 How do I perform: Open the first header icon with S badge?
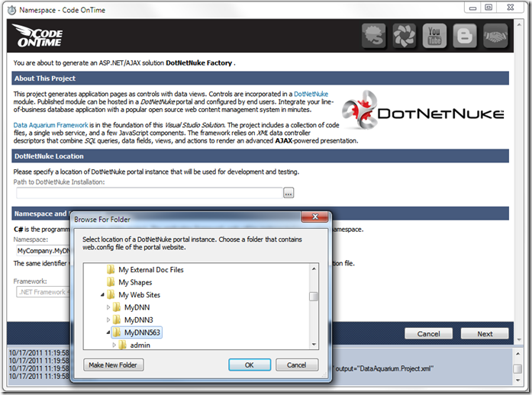coord(373,36)
